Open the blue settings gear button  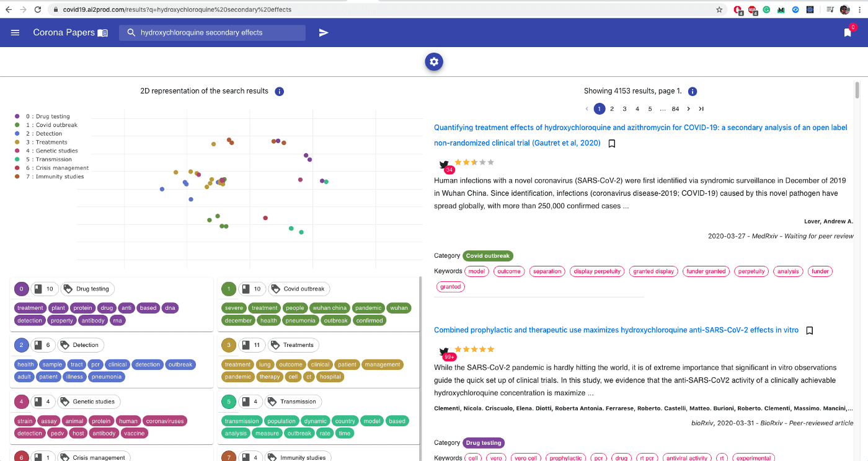[434, 61]
